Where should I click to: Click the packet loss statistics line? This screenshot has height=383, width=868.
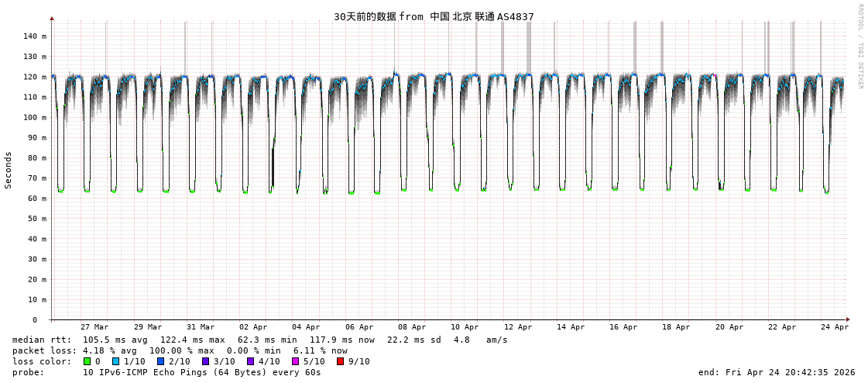tap(180, 350)
